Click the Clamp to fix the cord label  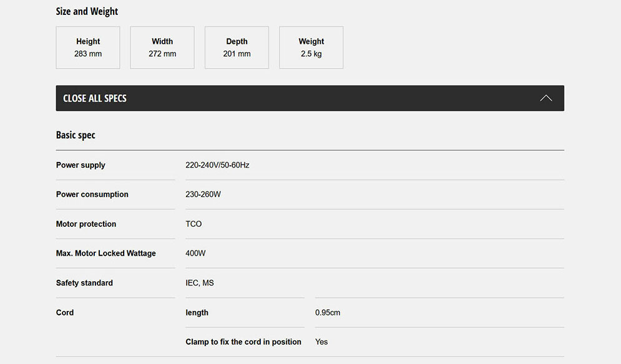tap(243, 342)
